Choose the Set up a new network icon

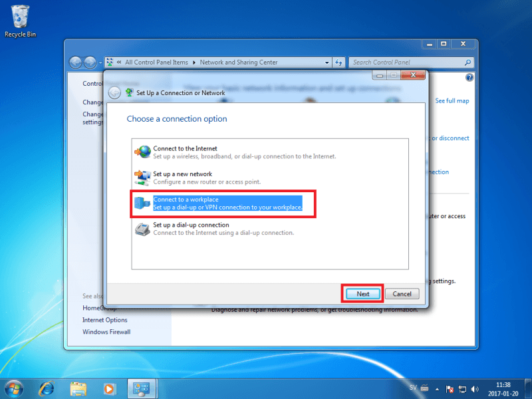click(x=143, y=178)
